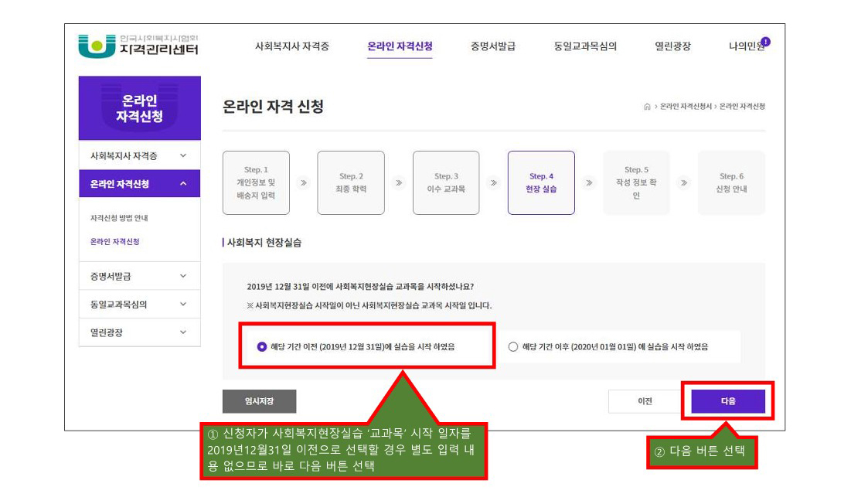
Task: Open the 온라인 자격신청 sidebar sub-link
Action: 114,241
